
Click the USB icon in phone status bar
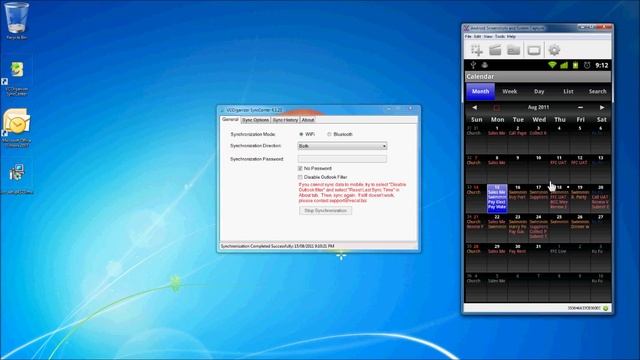coord(473,65)
